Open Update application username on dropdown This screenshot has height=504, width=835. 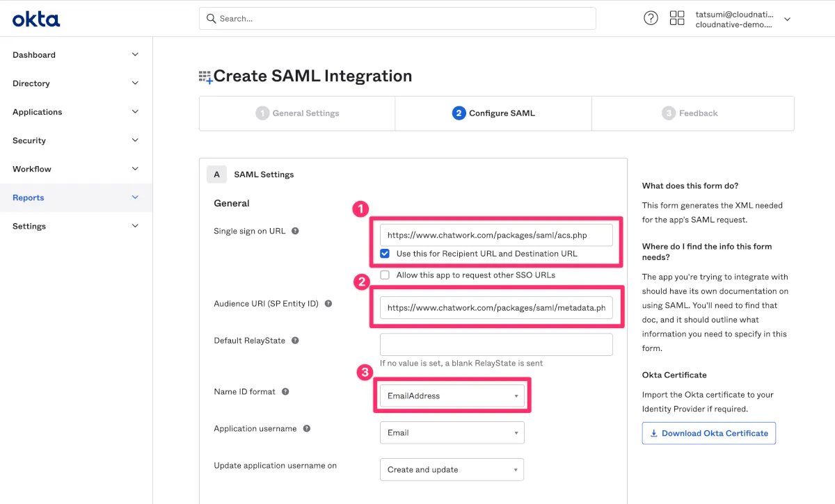452,470
